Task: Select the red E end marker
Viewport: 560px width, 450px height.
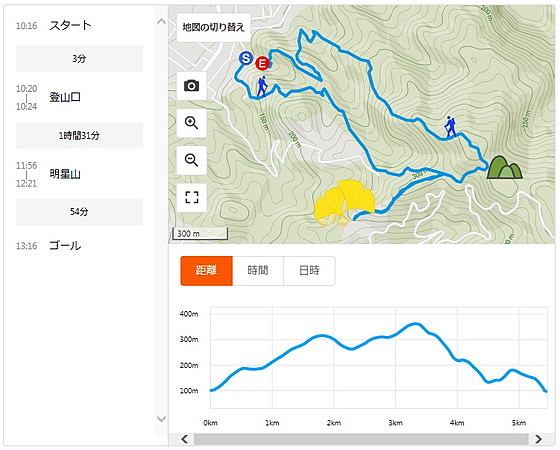Action: click(262, 64)
